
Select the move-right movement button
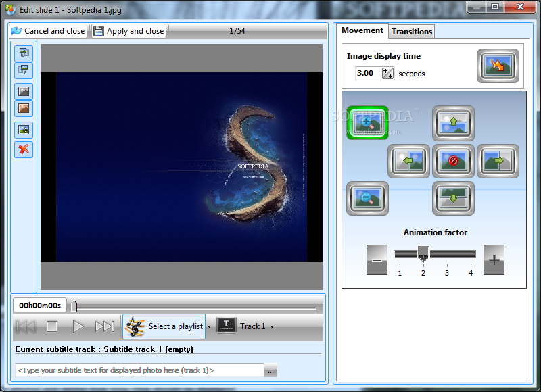coord(498,161)
